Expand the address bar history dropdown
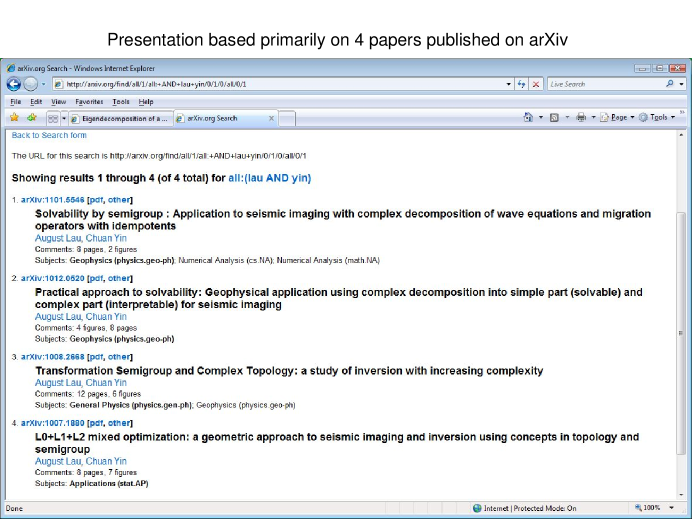 (x=508, y=84)
